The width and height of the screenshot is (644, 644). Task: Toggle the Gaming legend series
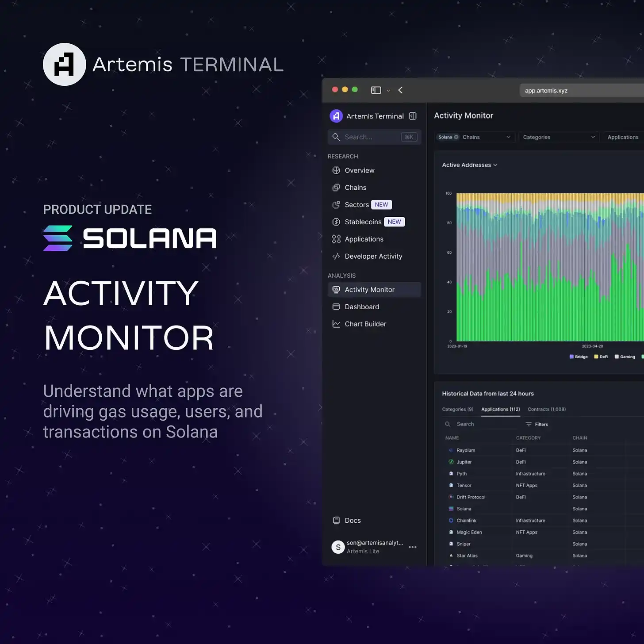[625, 356]
